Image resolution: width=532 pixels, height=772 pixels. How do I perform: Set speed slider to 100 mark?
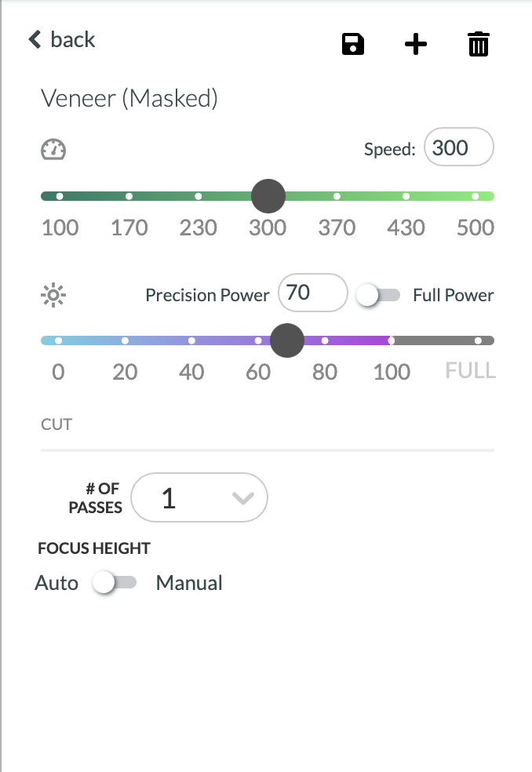pyautogui.click(x=60, y=196)
